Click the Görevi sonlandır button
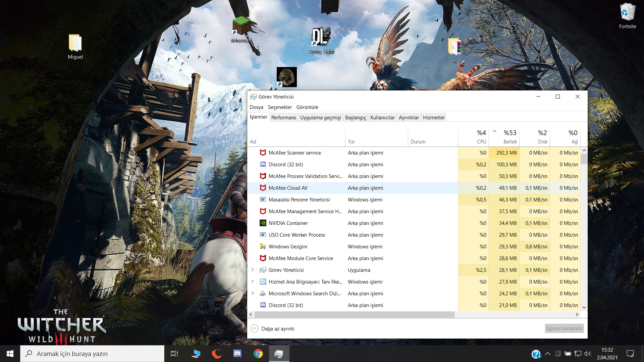Screen dimensions: 644x362 tap(564, 328)
